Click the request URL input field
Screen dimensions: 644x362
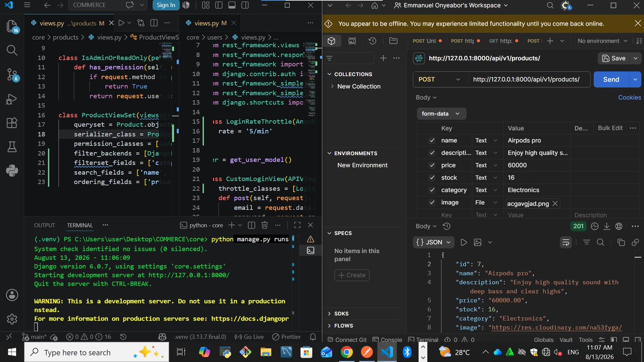coord(529,79)
